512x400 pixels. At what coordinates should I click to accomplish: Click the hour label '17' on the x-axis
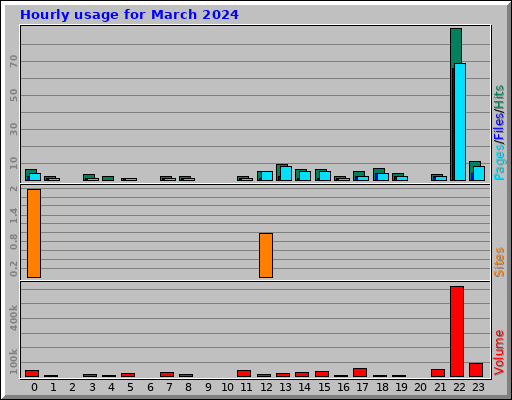(x=362, y=387)
